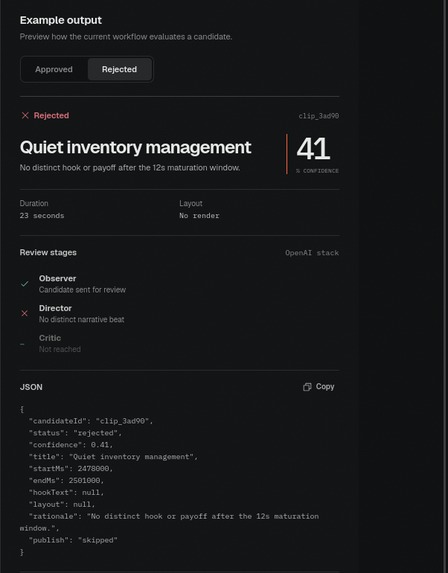Click the clip_3ad90 identifier at top right

(x=319, y=116)
